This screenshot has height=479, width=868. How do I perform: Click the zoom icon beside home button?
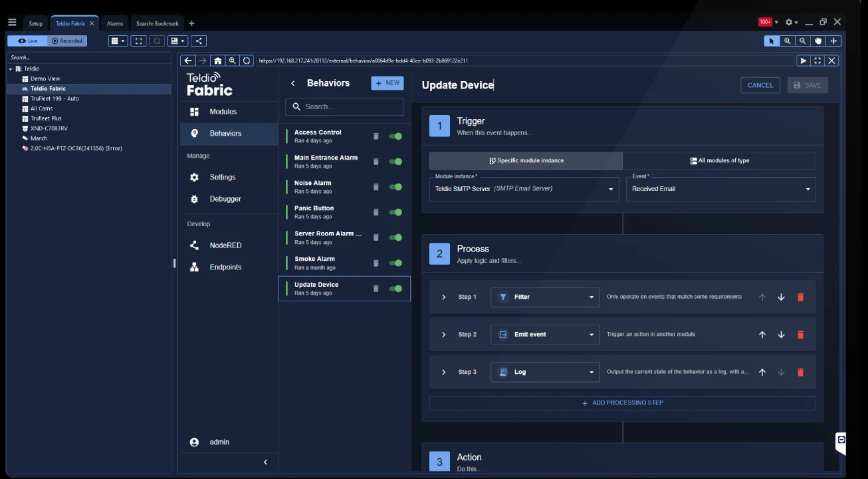tap(232, 61)
